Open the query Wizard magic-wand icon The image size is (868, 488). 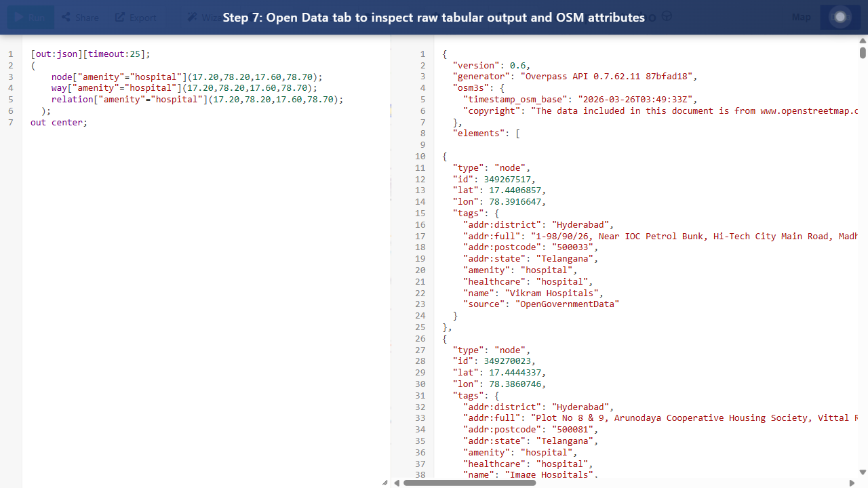coord(193,17)
